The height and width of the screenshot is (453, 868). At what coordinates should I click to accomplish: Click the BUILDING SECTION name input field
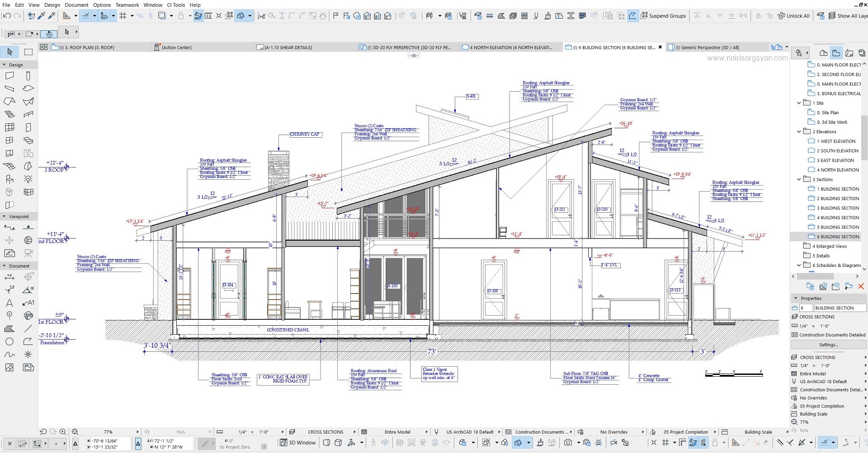(840, 308)
